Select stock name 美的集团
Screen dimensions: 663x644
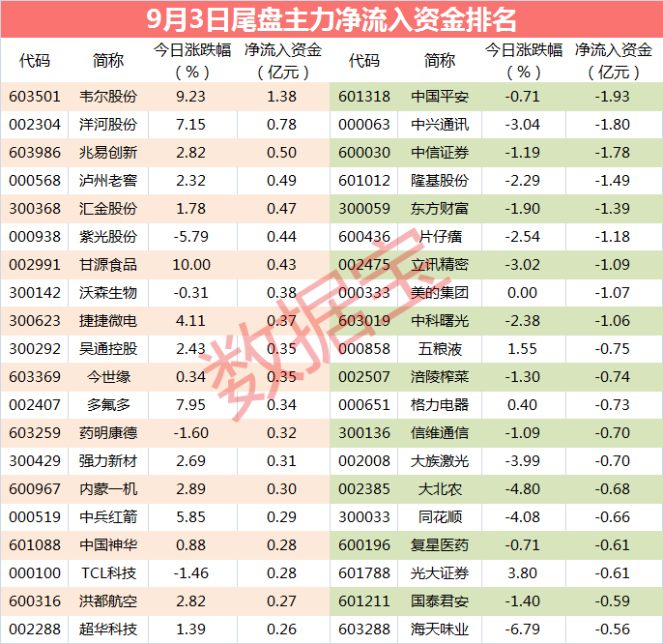point(440,293)
